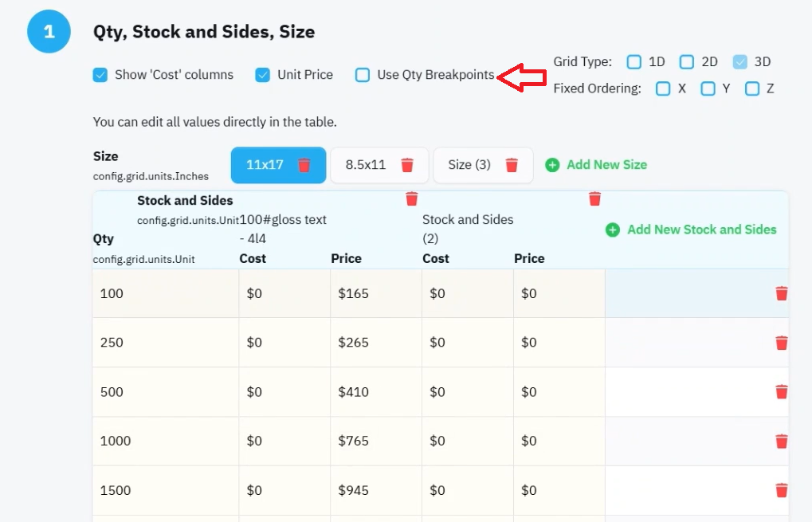Image resolution: width=812 pixels, height=522 pixels.
Task: Delete the qty 1500 row
Action: 782,490
